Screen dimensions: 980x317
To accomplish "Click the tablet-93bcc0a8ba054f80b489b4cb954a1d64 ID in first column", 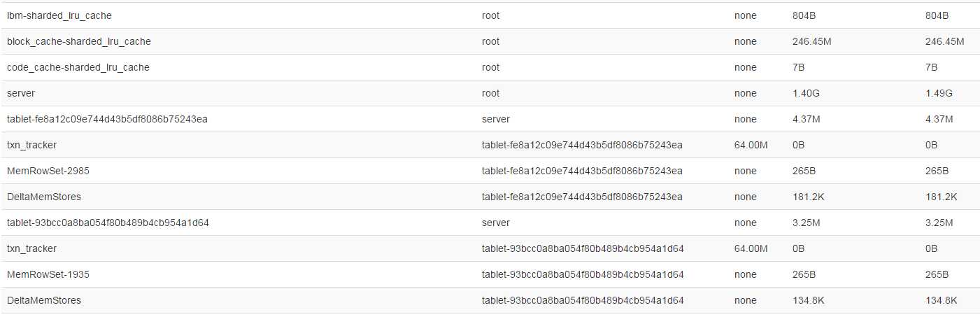I will (108, 223).
